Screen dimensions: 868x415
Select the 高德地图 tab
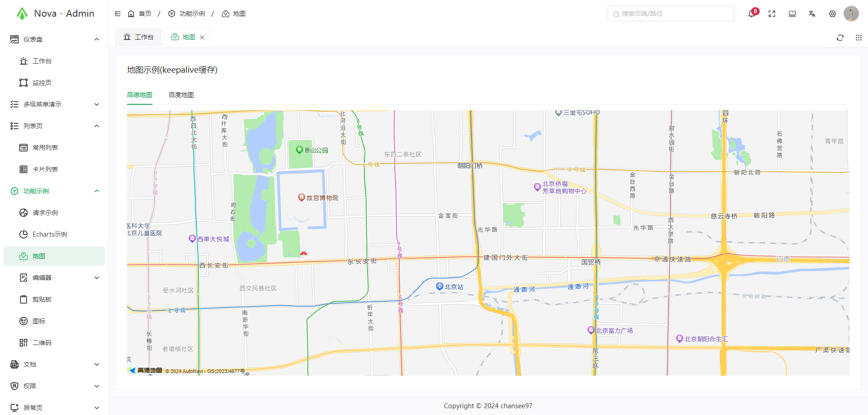point(140,95)
